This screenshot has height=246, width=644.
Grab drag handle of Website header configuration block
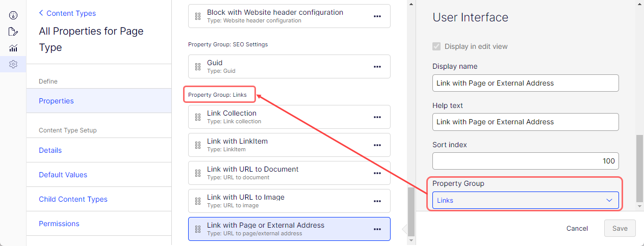pyautogui.click(x=198, y=16)
